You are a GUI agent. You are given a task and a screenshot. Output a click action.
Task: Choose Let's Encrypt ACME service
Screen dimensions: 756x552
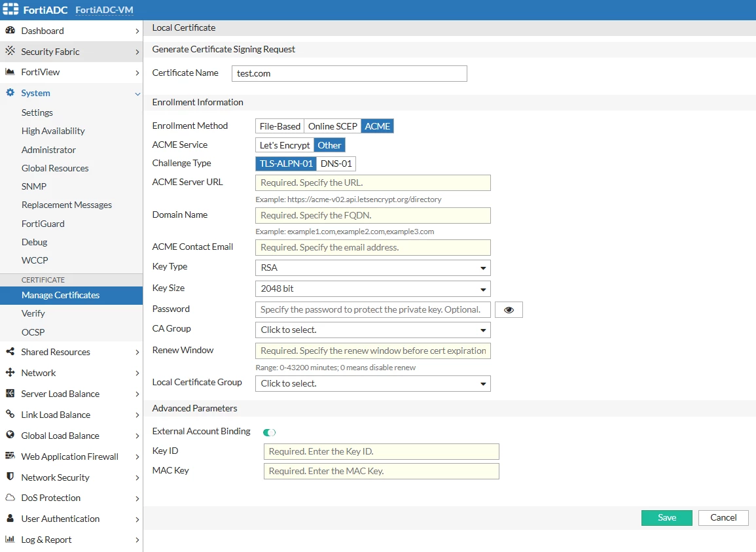(x=285, y=145)
